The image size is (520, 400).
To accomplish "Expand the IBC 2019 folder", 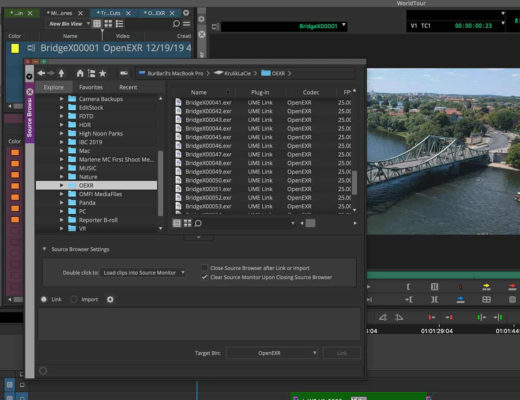I will [x=61, y=142].
